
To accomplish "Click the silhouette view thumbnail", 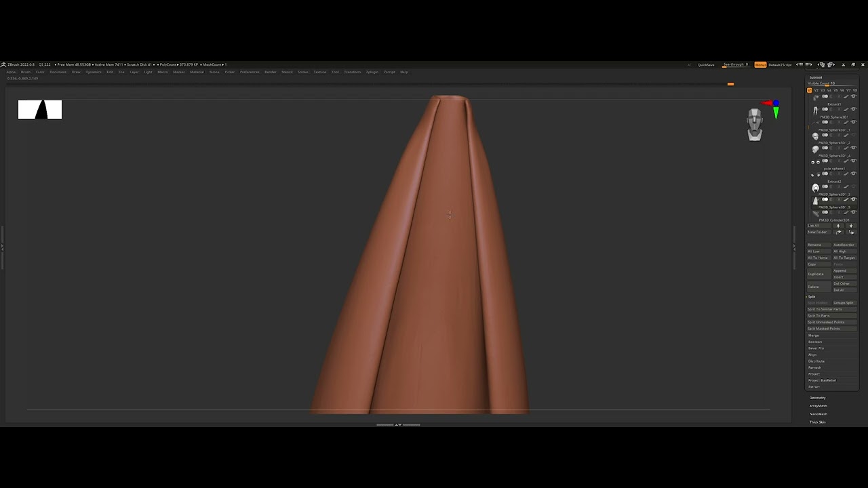I will (x=40, y=109).
